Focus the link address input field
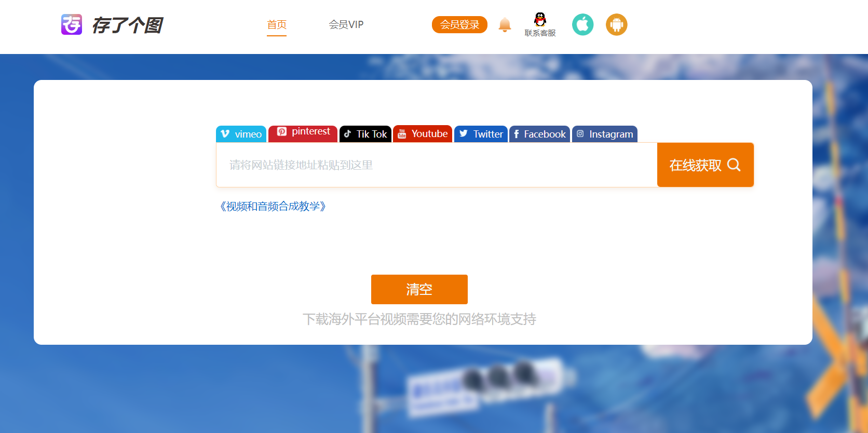This screenshot has height=433, width=868. pyautogui.click(x=437, y=165)
